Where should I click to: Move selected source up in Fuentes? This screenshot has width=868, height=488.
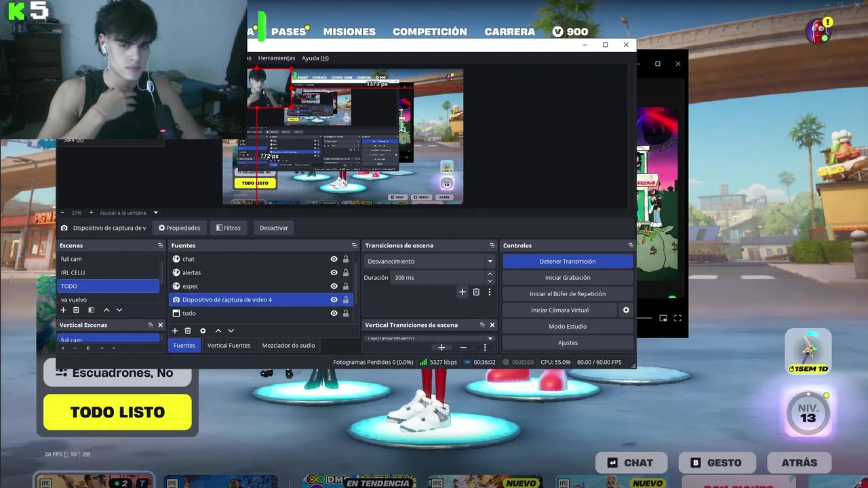[x=218, y=331]
